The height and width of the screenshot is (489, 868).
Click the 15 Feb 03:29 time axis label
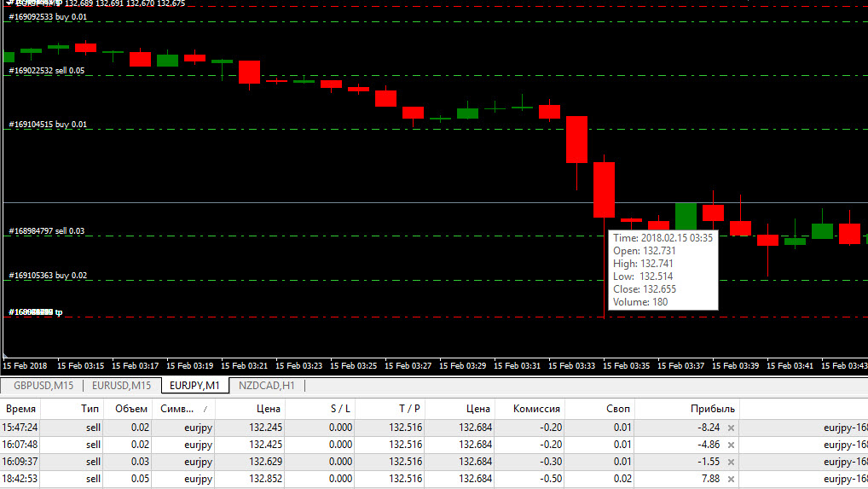462,366
